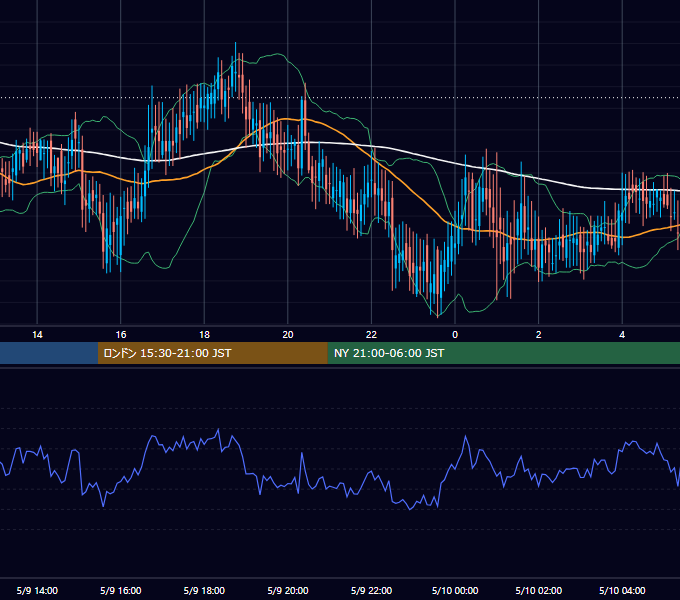Click the 5/10 02:00 date label
Viewport: 680px width, 600px height.
click(x=539, y=590)
